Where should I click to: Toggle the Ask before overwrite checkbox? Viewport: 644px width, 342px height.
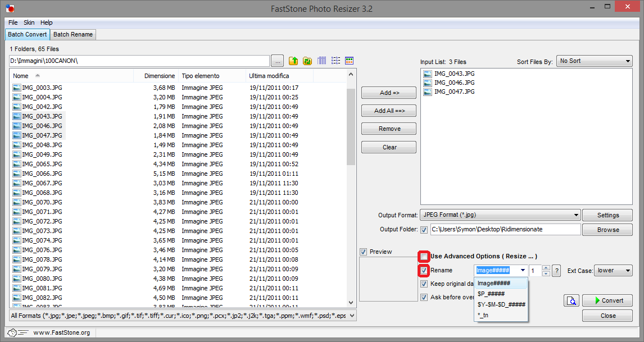[424, 298]
